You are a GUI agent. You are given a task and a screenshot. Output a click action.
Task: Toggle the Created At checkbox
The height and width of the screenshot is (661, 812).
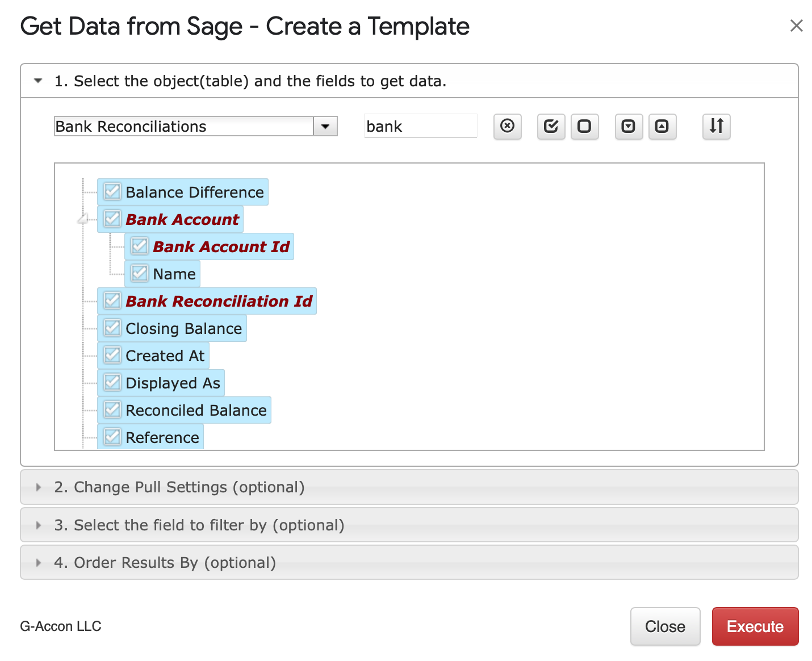(x=112, y=355)
